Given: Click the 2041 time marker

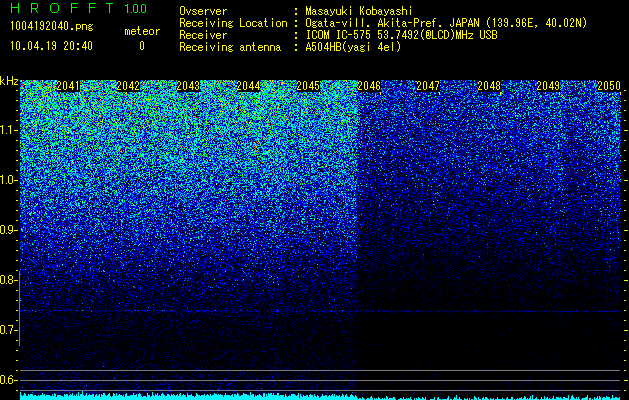Looking at the screenshot, I should pos(68,86).
